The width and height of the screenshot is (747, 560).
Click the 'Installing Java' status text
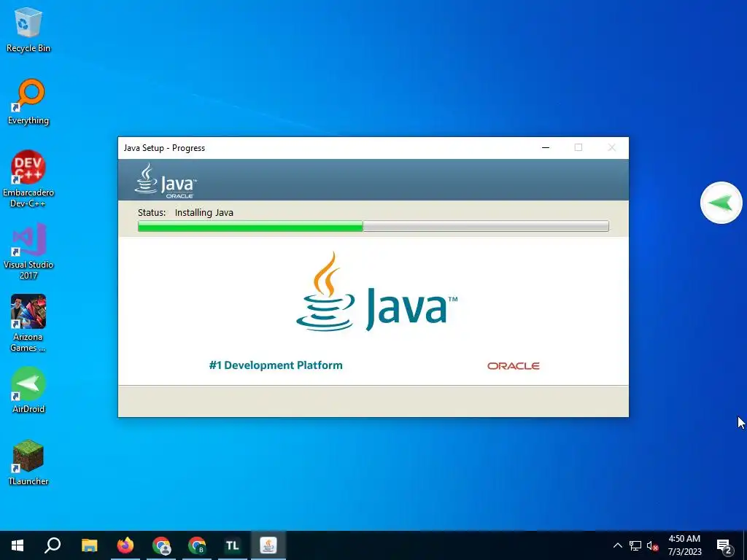pos(204,212)
